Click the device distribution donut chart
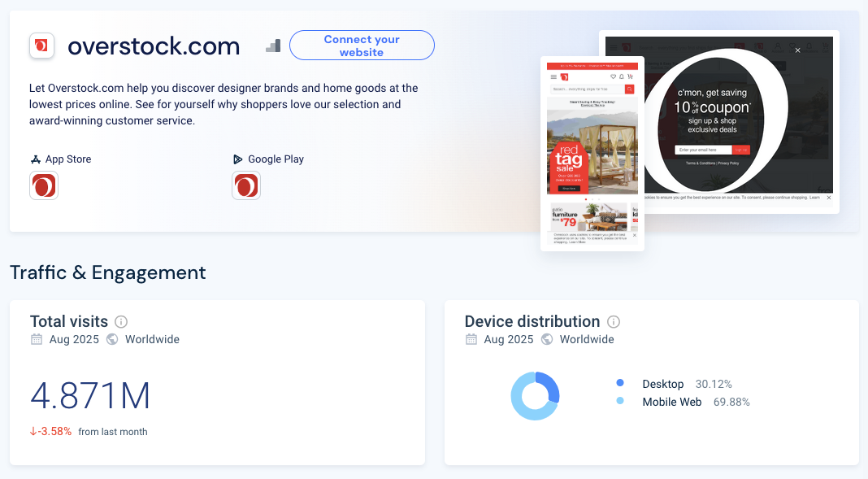868x479 pixels. [x=535, y=396]
